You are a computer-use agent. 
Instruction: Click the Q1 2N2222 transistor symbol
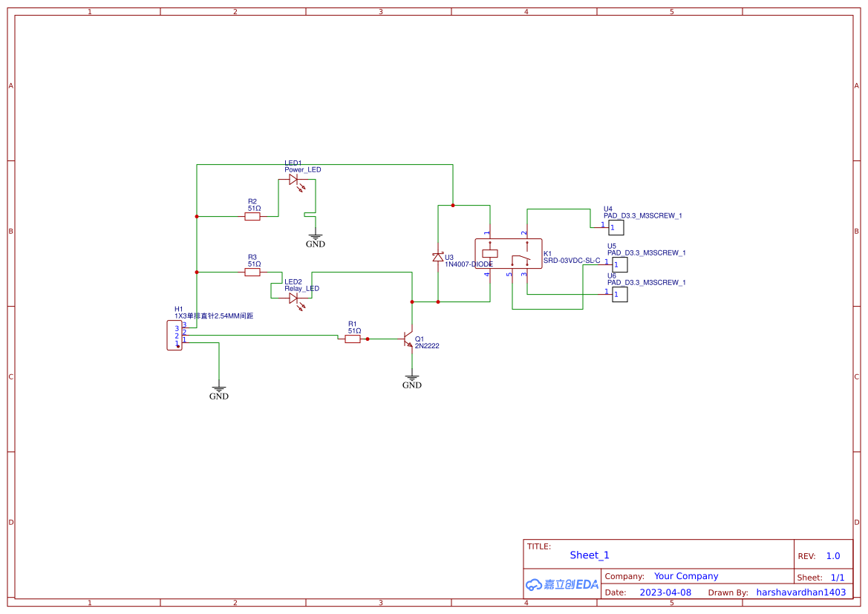[x=407, y=340]
